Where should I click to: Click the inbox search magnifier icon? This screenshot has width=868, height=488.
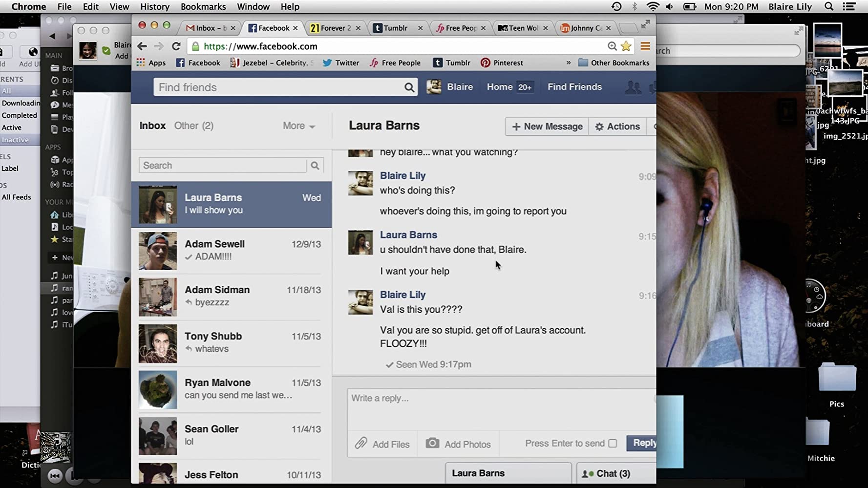pyautogui.click(x=315, y=166)
